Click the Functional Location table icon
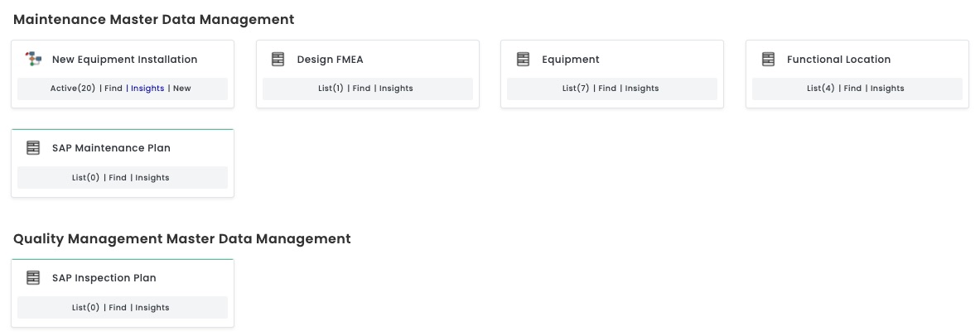The image size is (980, 336). (x=768, y=60)
